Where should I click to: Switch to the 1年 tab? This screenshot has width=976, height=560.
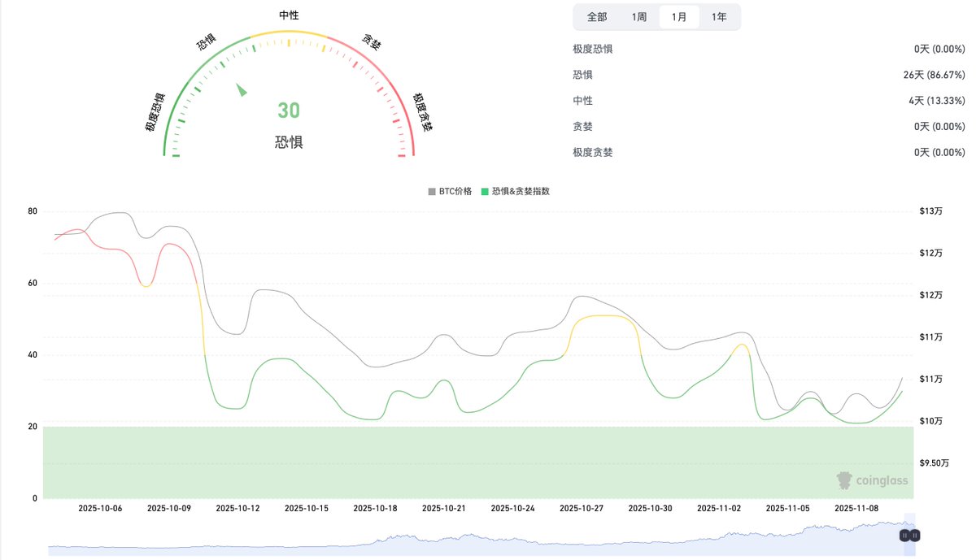(719, 16)
